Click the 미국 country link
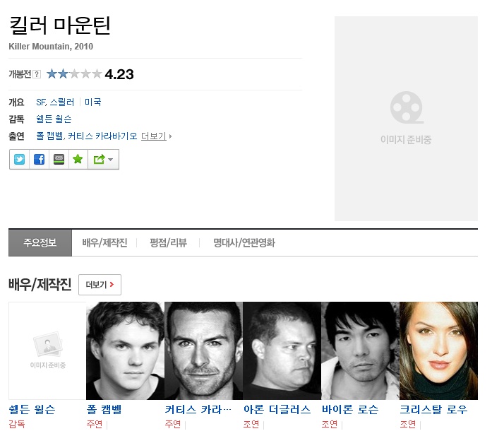This screenshot has height=448, width=504. pyautogui.click(x=93, y=102)
